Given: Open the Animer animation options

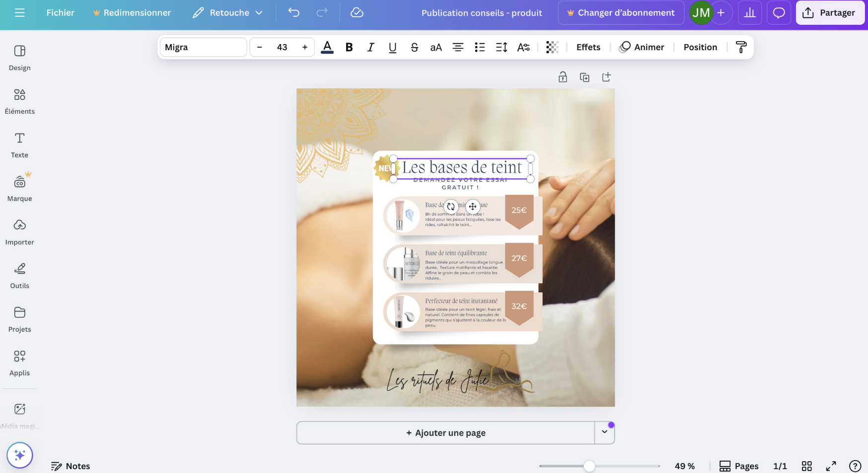Looking at the screenshot, I should [642, 47].
